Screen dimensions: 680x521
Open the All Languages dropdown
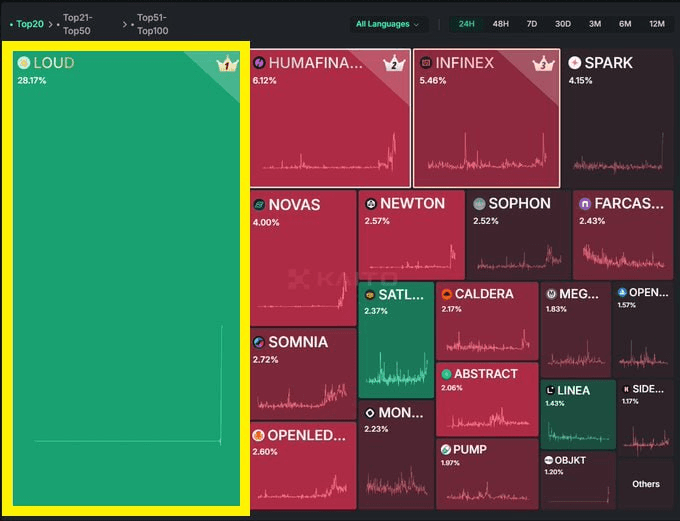[388, 24]
